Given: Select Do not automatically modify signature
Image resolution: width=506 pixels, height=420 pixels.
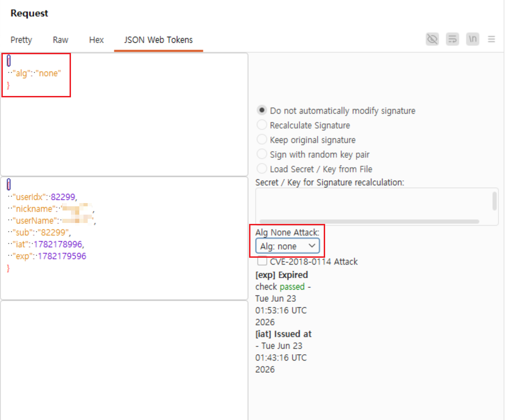Looking at the screenshot, I should click(262, 110).
